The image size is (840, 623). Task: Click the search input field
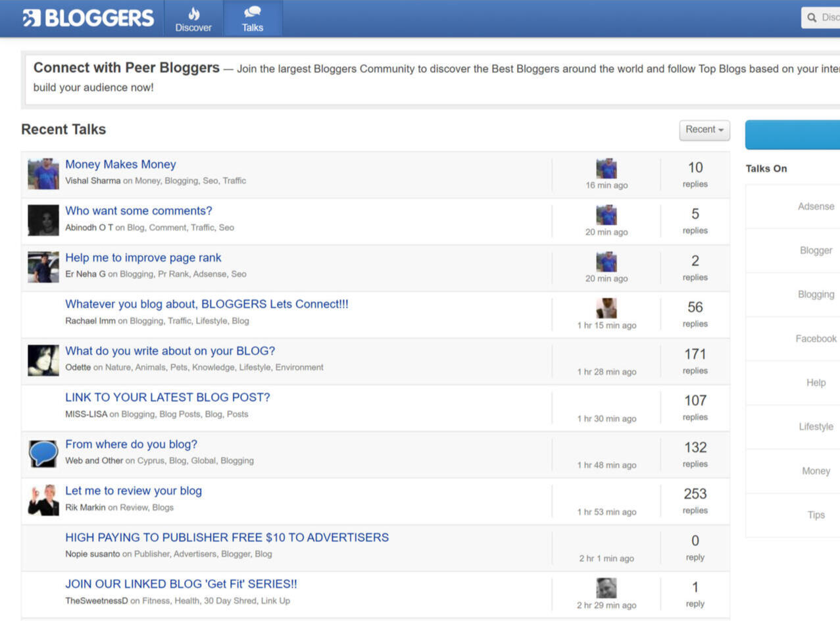pos(829,17)
